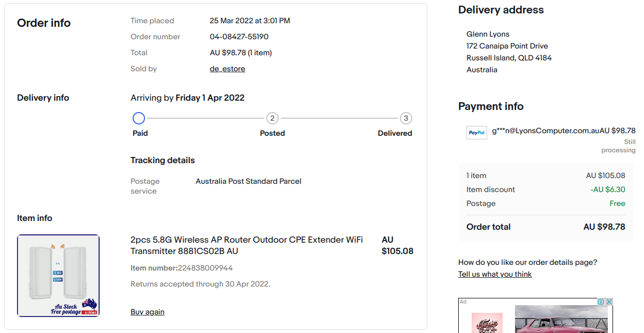
Task: Open the 5.8G Wireless AP Router item title
Action: tap(246, 245)
